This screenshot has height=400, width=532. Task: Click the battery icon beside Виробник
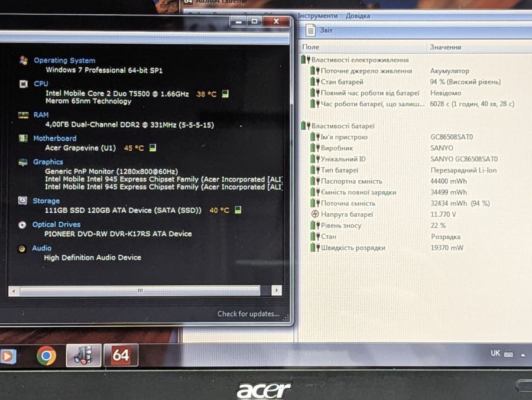pos(315,148)
